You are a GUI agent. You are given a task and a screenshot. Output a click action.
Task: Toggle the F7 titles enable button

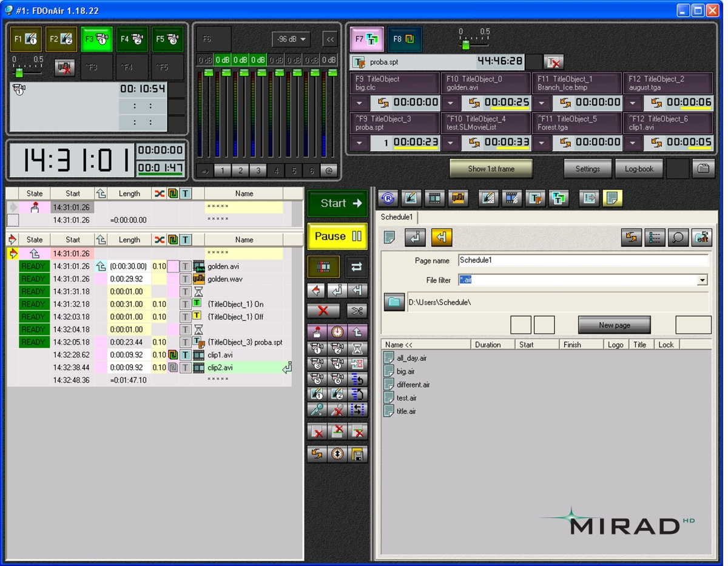pyautogui.click(x=366, y=39)
